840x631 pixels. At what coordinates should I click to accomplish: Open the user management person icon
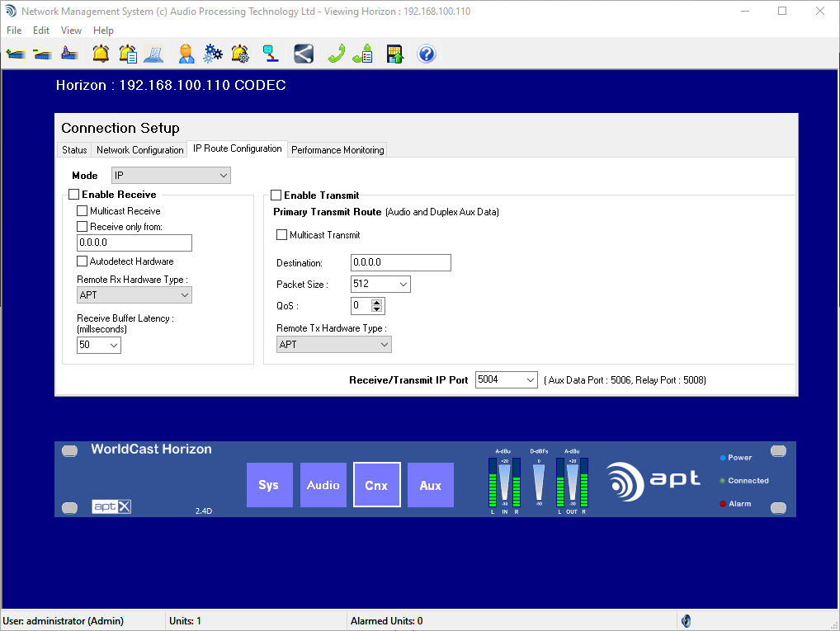coord(186,54)
